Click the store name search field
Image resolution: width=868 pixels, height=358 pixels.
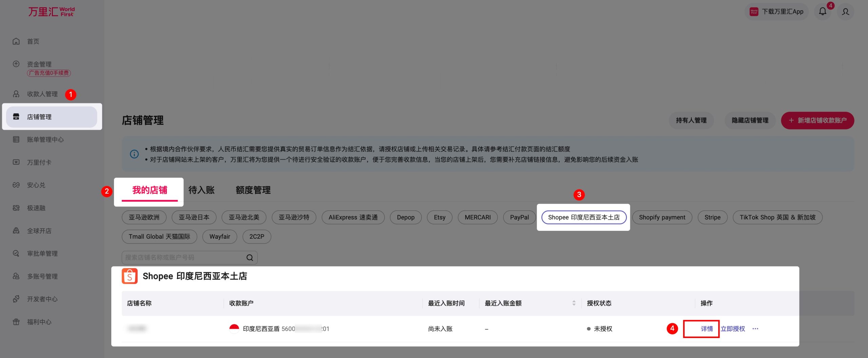[x=183, y=258]
